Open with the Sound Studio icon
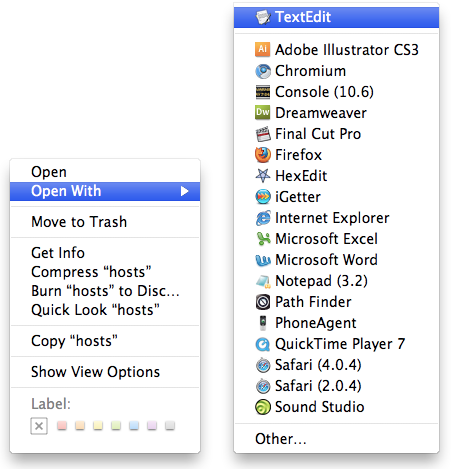451x469 pixels. (x=263, y=407)
